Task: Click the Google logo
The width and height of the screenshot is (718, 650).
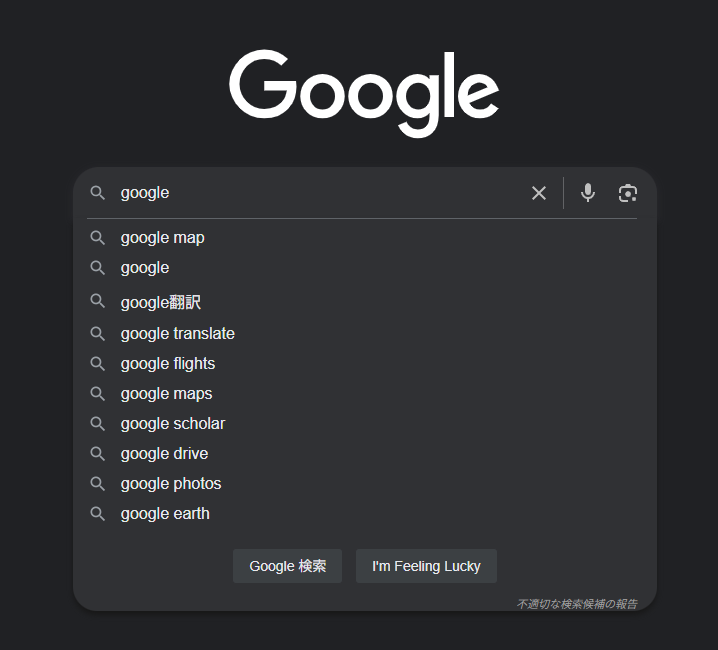Action: tap(364, 93)
